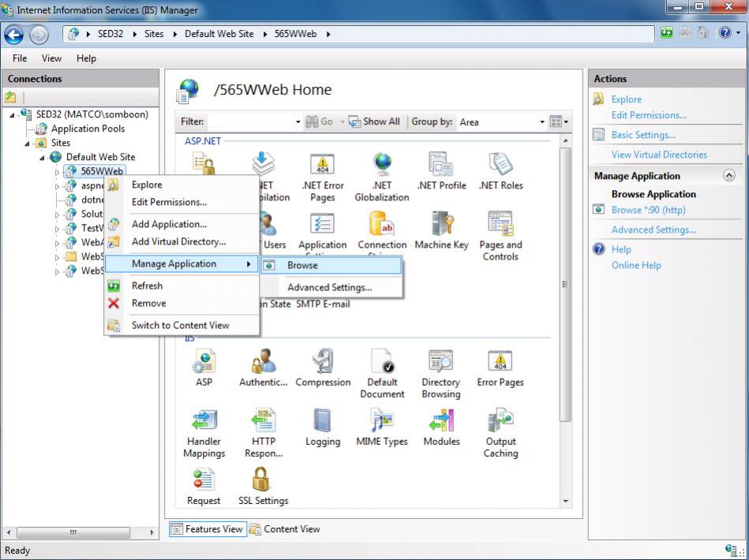Open the Request Filtering feature

click(x=204, y=487)
